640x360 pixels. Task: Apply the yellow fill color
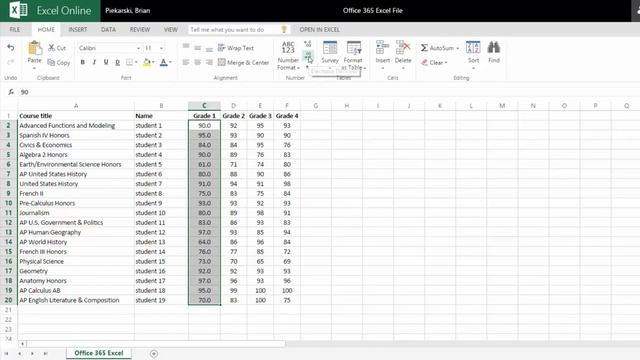pos(147,62)
